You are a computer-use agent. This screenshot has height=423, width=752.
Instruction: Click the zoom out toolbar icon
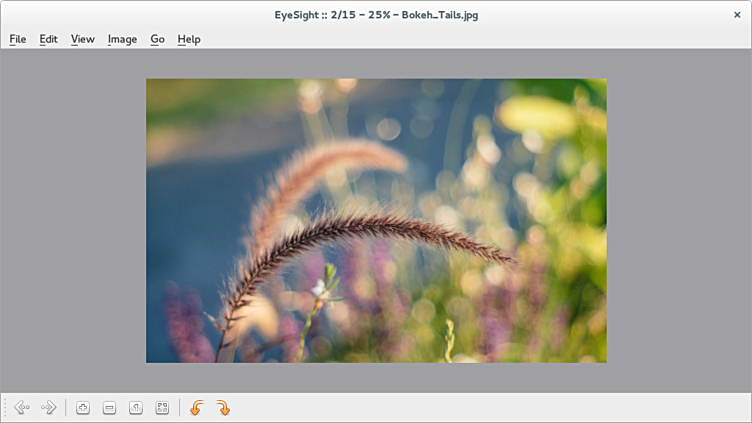click(x=109, y=408)
